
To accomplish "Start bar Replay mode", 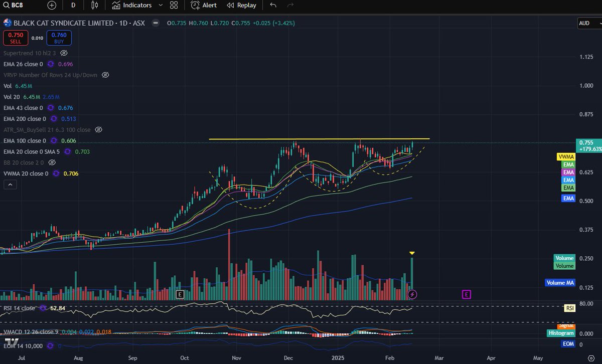I will [x=241, y=5].
